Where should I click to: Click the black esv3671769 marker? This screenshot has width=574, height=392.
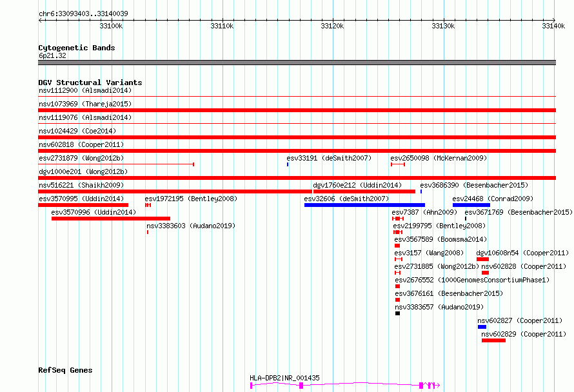(466, 219)
